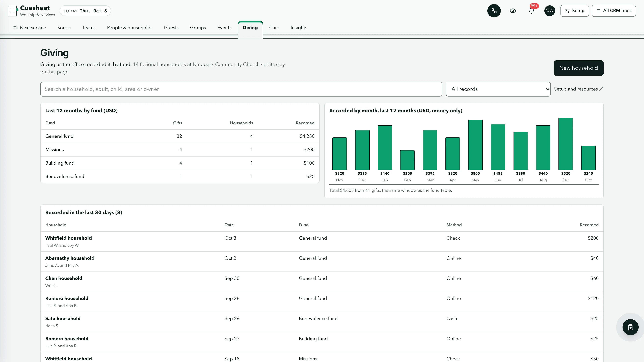Click the Jan $440 bar
Screen dimensions: 644x362
coord(385,148)
